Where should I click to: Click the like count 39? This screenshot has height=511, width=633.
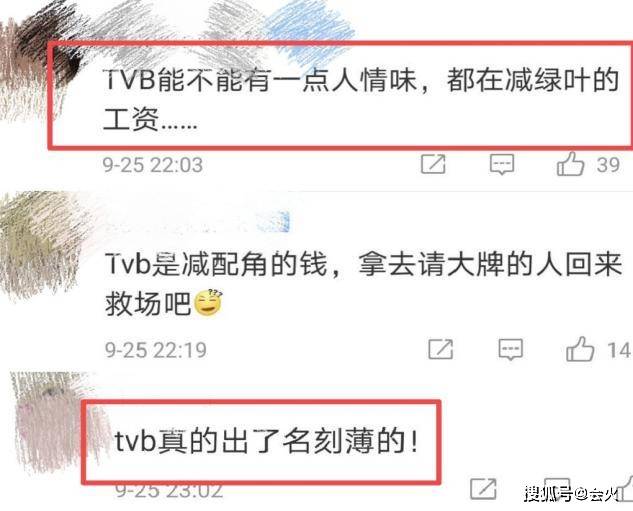pos(608,165)
